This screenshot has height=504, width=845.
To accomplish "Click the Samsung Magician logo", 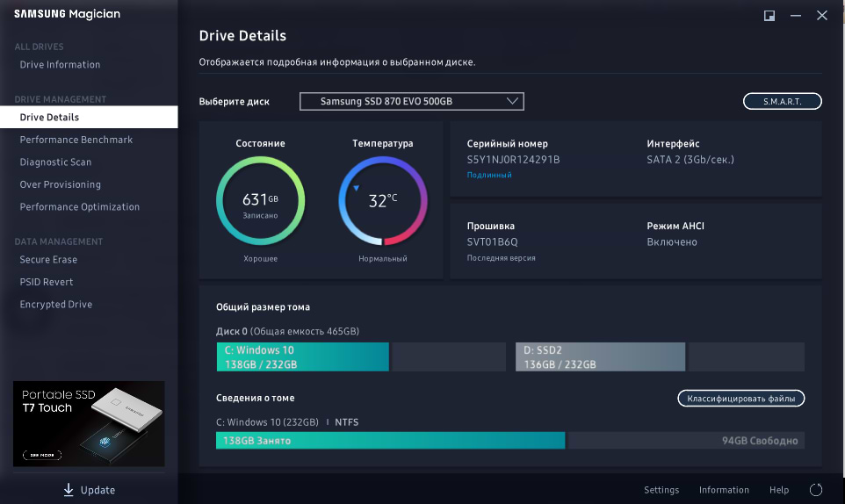I will (67, 14).
